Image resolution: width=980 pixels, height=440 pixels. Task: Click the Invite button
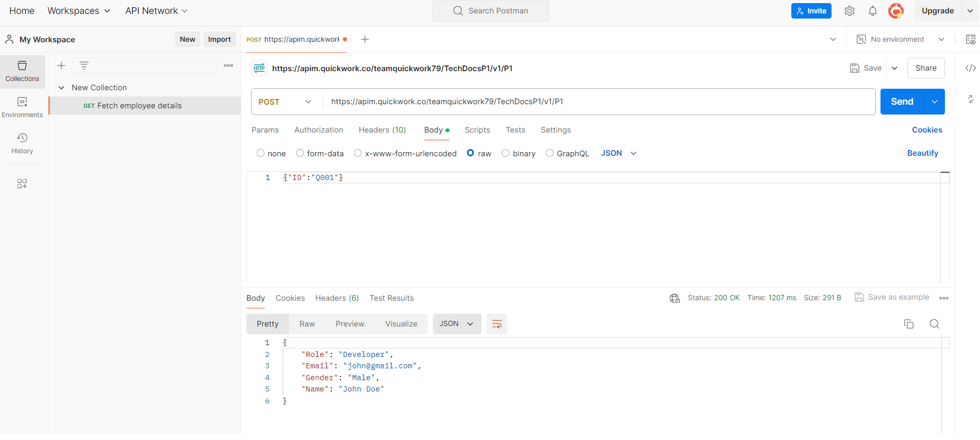(811, 11)
